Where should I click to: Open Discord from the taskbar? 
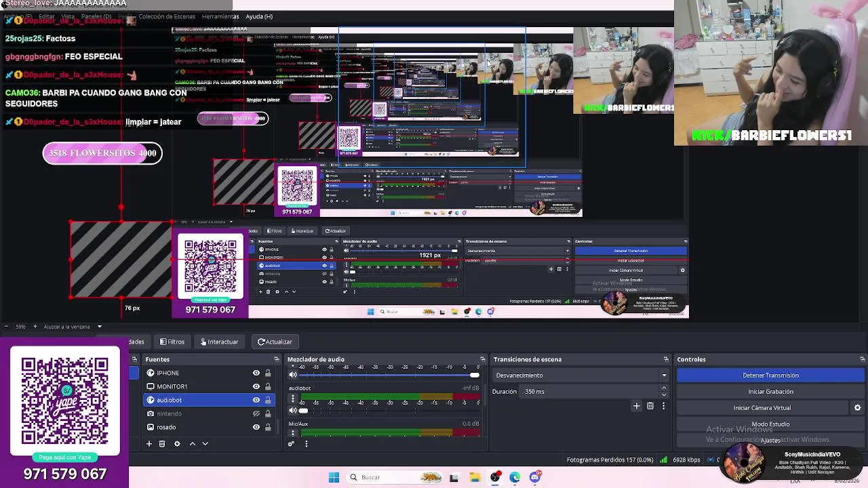pos(535,477)
